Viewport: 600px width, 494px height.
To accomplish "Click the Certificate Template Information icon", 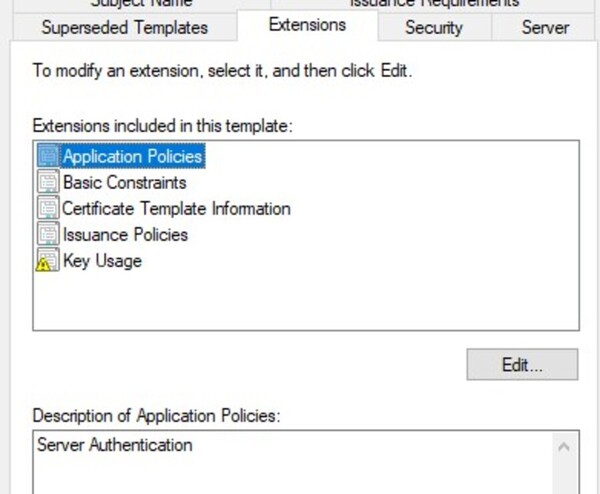I will coord(47,209).
